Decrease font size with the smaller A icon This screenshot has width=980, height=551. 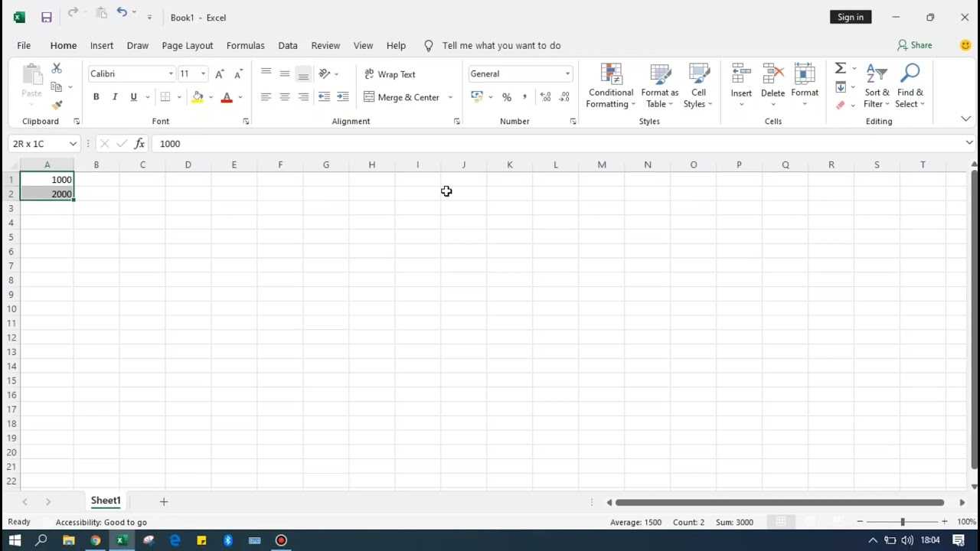[x=238, y=73]
